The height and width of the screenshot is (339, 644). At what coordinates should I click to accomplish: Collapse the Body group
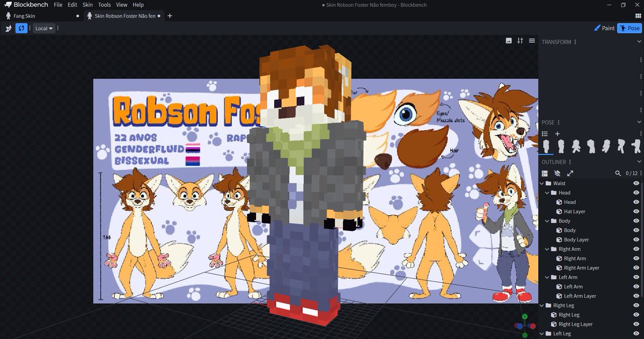point(547,221)
